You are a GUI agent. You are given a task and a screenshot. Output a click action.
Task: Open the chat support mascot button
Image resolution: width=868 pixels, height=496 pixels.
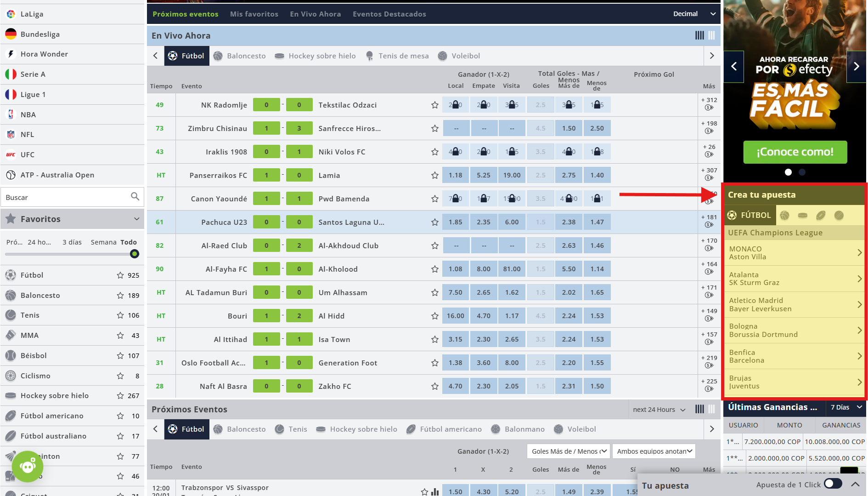(x=28, y=466)
